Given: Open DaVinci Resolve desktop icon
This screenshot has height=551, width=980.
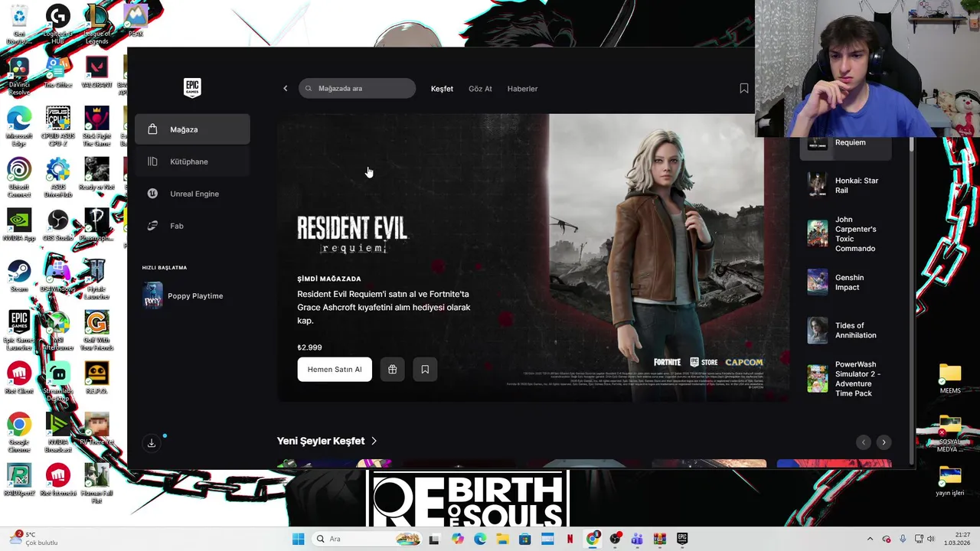Looking at the screenshot, I should (19, 76).
